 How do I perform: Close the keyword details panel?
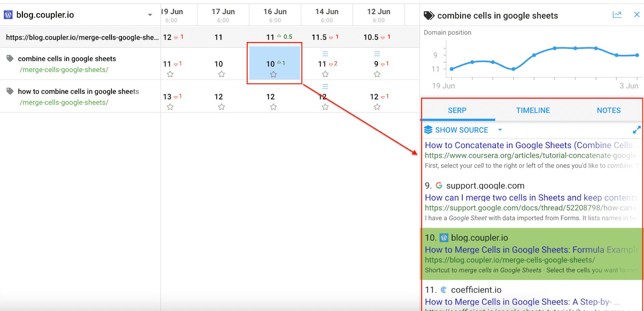[x=637, y=15]
